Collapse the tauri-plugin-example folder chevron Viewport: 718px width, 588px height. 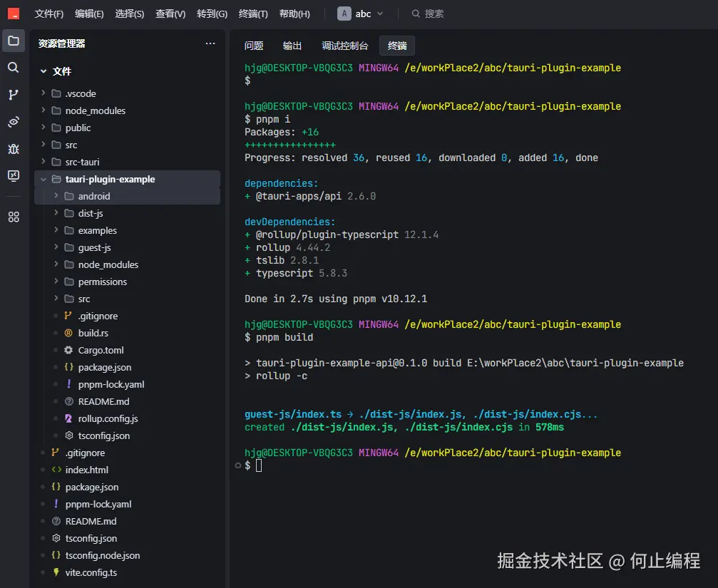pos(43,180)
